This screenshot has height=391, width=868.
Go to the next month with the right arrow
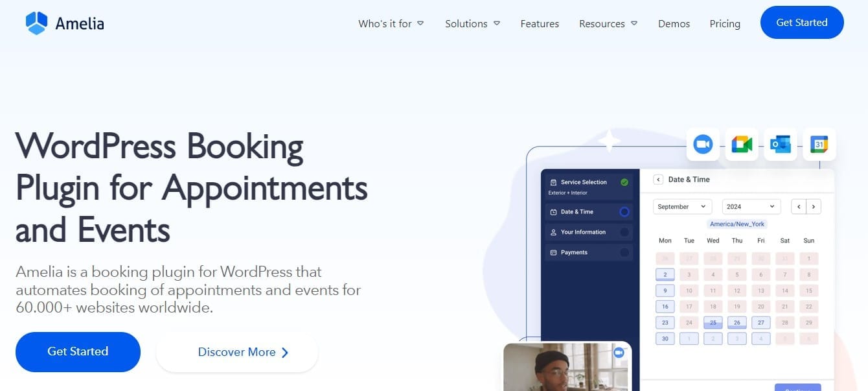coord(814,207)
